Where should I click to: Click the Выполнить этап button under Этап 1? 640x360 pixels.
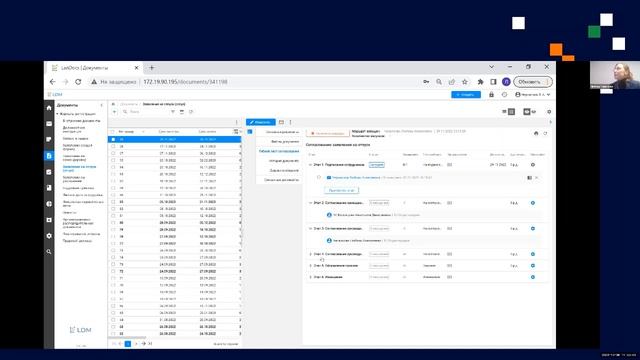point(342,190)
